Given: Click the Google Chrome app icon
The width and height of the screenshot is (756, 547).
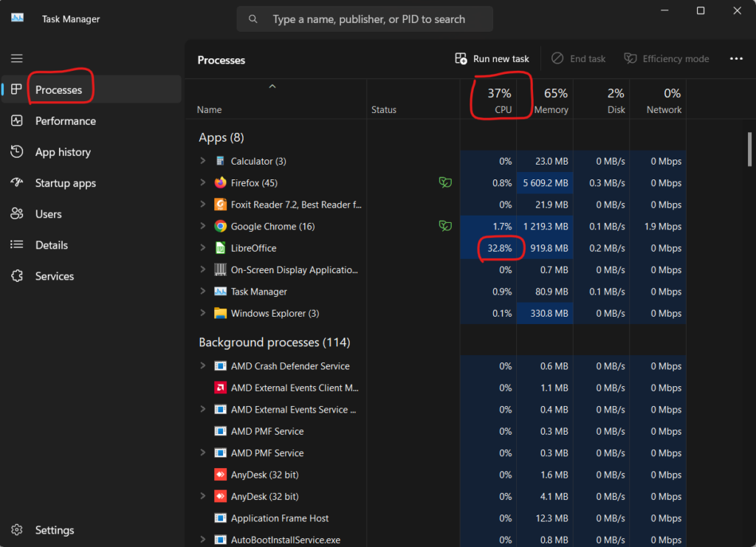Looking at the screenshot, I should tap(220, 226).
